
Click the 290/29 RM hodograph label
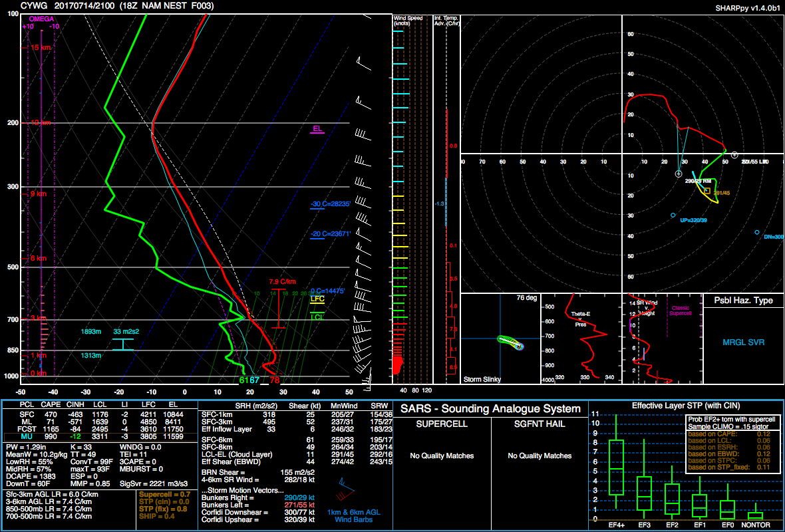tap(698, 181)
